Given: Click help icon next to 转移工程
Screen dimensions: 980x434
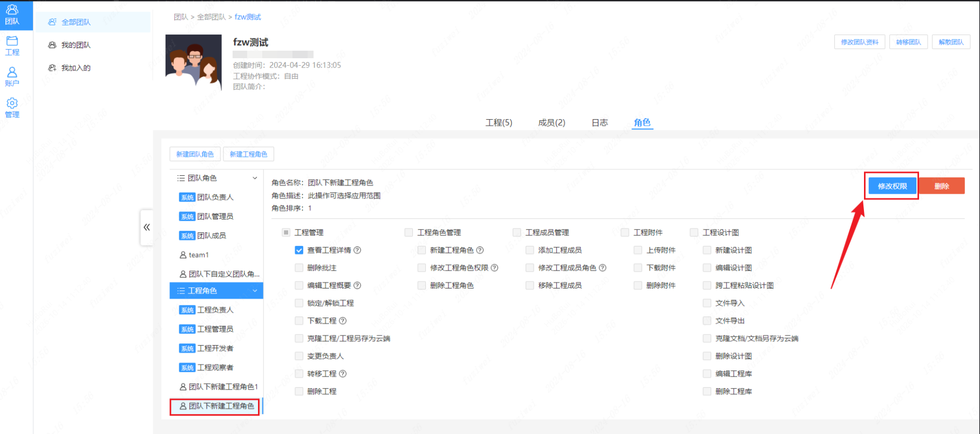Looking at the screenshot, I should 343,374.
